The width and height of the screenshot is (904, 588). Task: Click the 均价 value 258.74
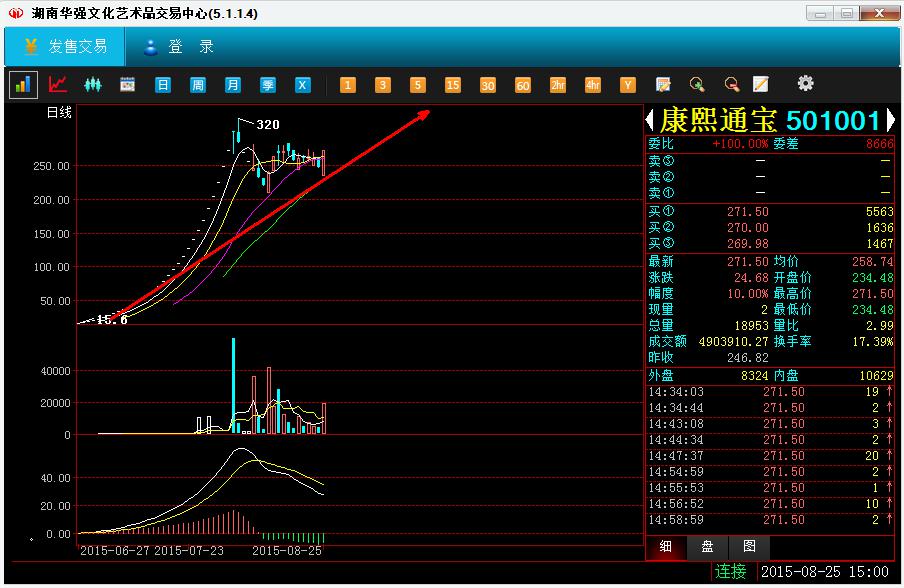point(872,262)
